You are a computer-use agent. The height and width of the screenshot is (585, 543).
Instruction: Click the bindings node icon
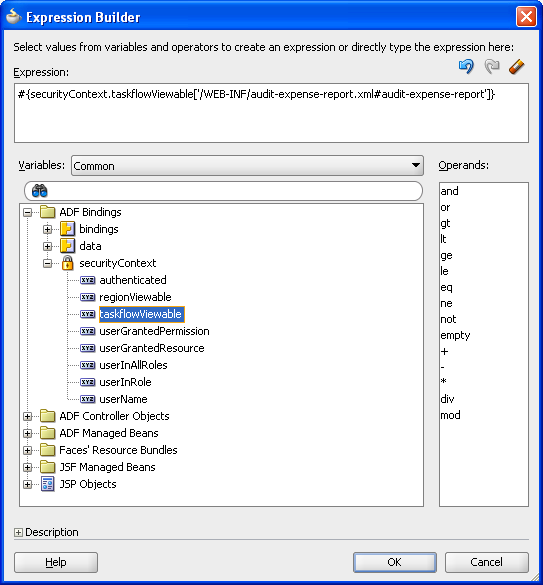[68, 229]
